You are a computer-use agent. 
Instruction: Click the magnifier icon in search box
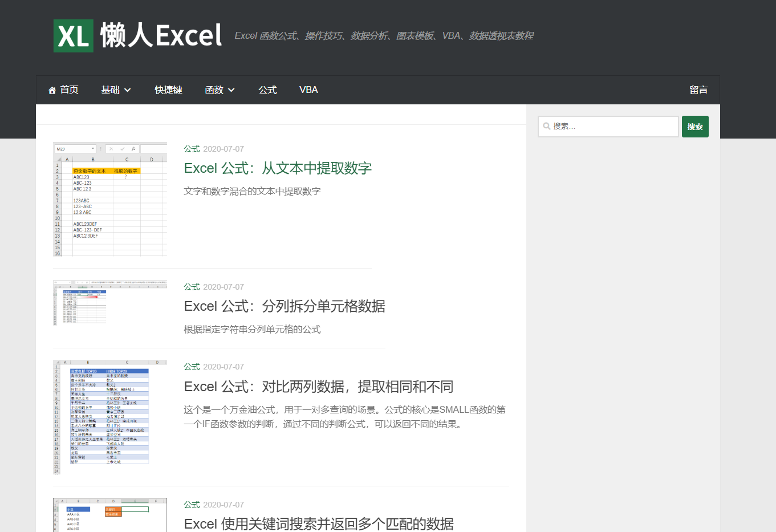[547, 126]
